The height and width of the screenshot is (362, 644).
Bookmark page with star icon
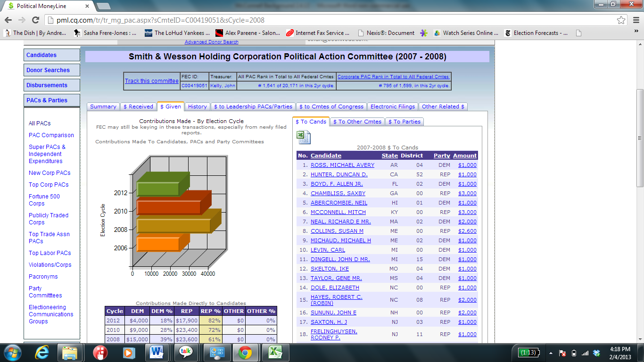[x=621, y=20]
